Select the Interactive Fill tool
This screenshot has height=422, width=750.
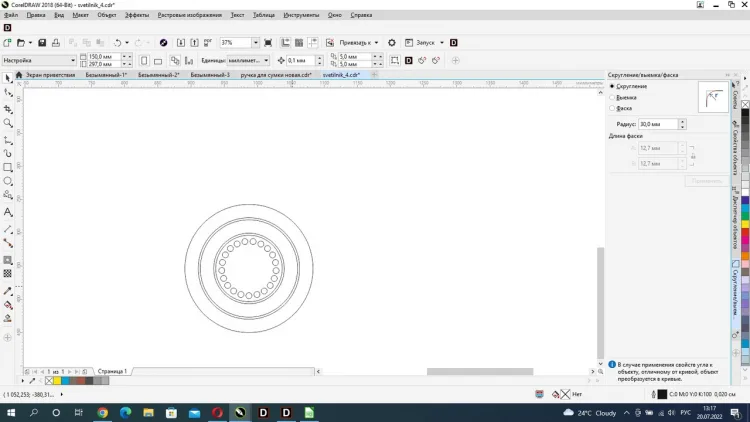click(8, 305)
